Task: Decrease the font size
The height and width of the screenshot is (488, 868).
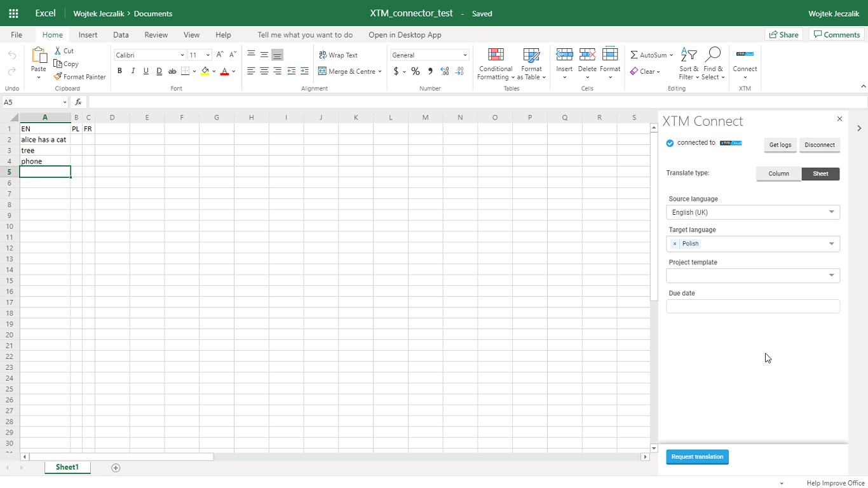Action: pyautogui.click(x=233, y=55)
